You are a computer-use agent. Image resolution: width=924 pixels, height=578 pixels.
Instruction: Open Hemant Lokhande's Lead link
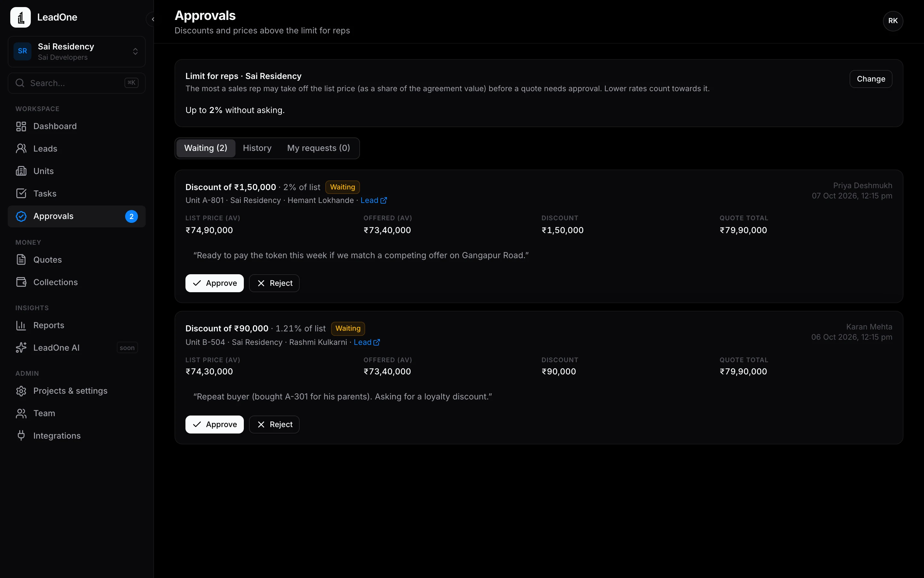(374, 201)
